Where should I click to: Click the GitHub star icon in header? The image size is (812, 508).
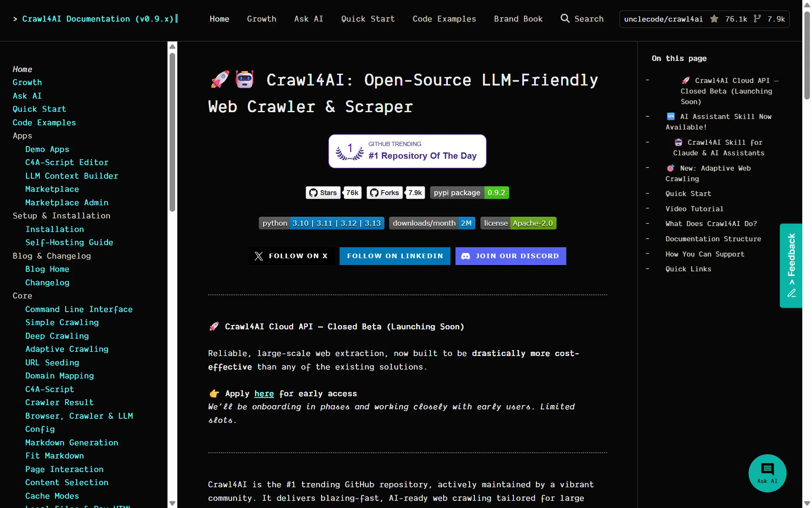714,19
